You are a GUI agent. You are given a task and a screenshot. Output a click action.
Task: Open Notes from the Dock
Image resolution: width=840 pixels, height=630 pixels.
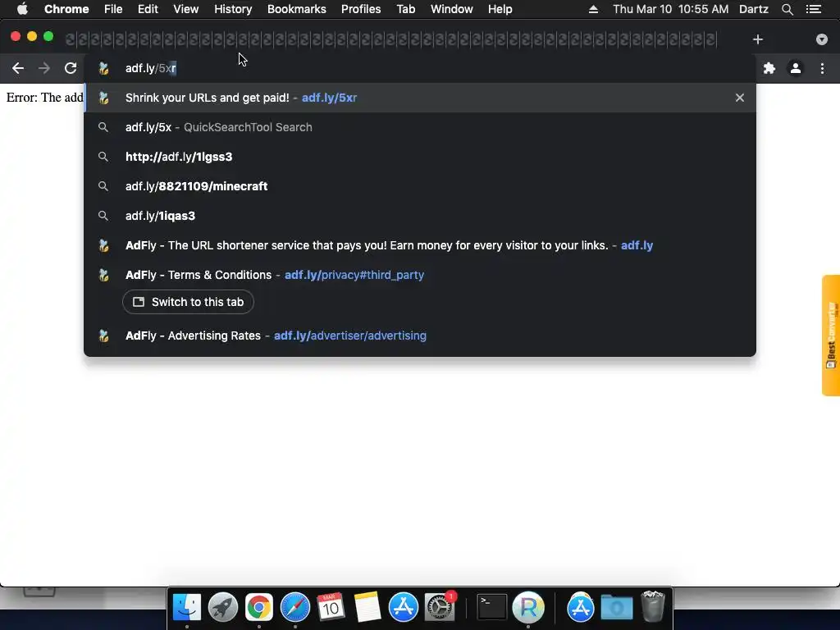coord(367,607)
